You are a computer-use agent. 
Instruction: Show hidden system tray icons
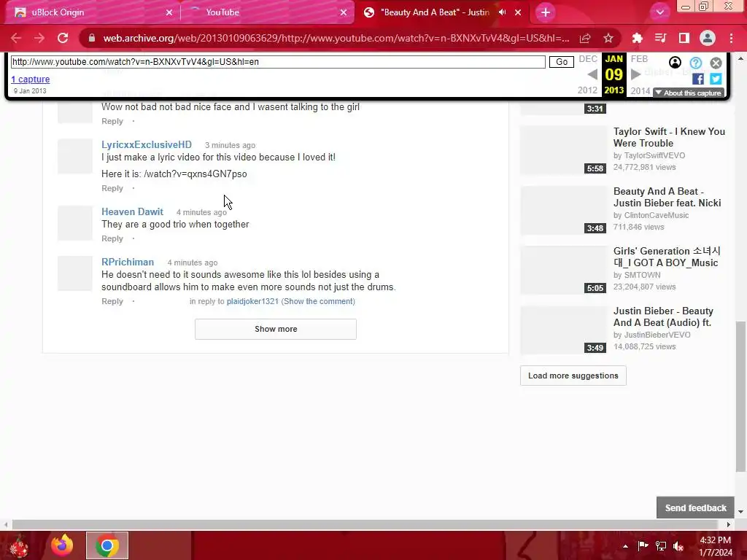(x=625, y=546)
